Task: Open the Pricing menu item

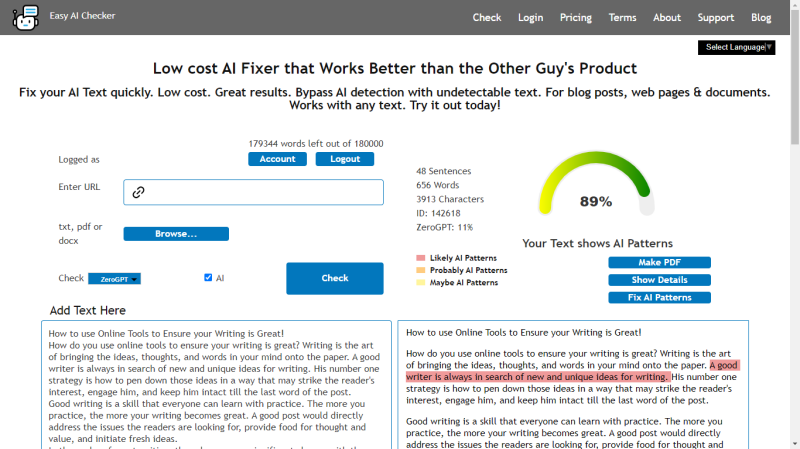Action: 575,18
